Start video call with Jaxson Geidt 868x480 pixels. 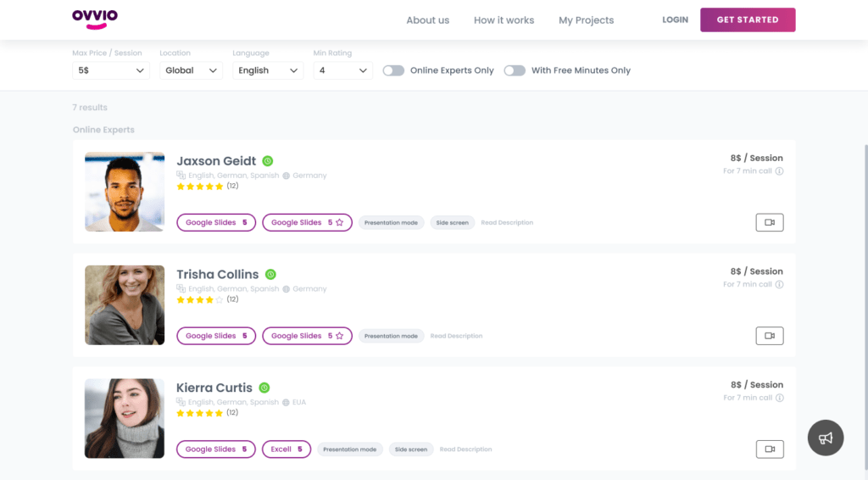769,222
